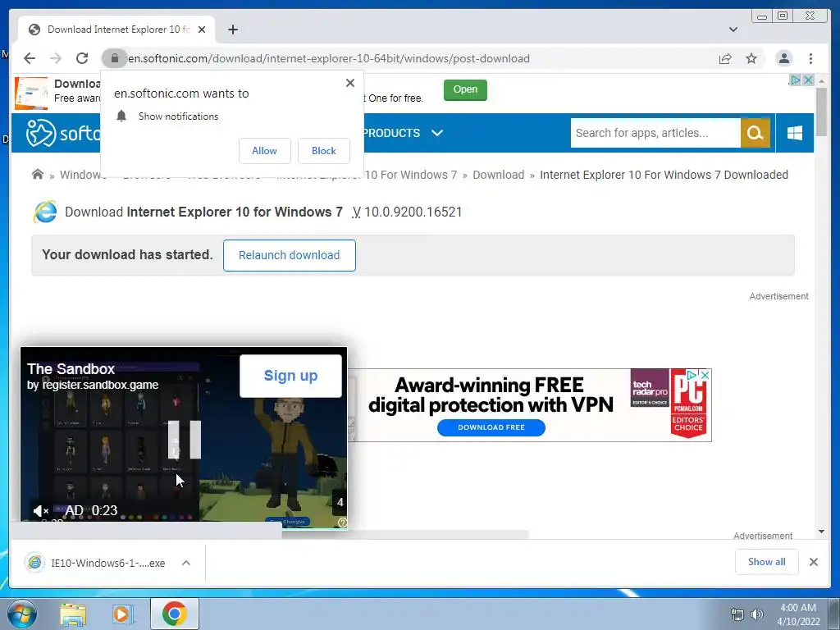This screenshot has height=630, width=840.
Task: Close the VPN banner ad
Action: click(x=705, y=375)
